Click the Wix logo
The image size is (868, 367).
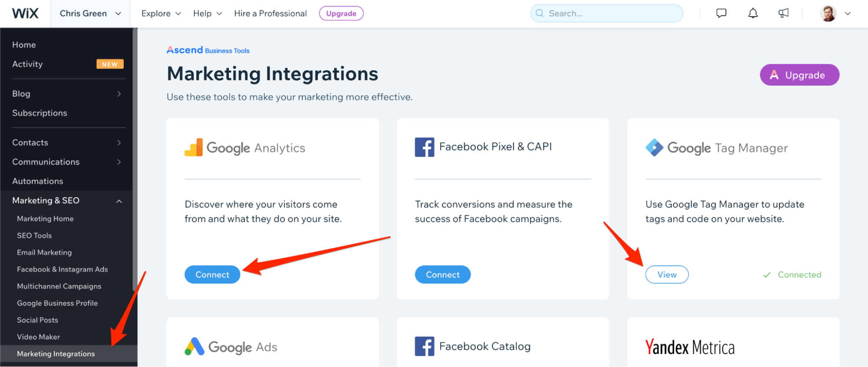click(x=25, y=13)
